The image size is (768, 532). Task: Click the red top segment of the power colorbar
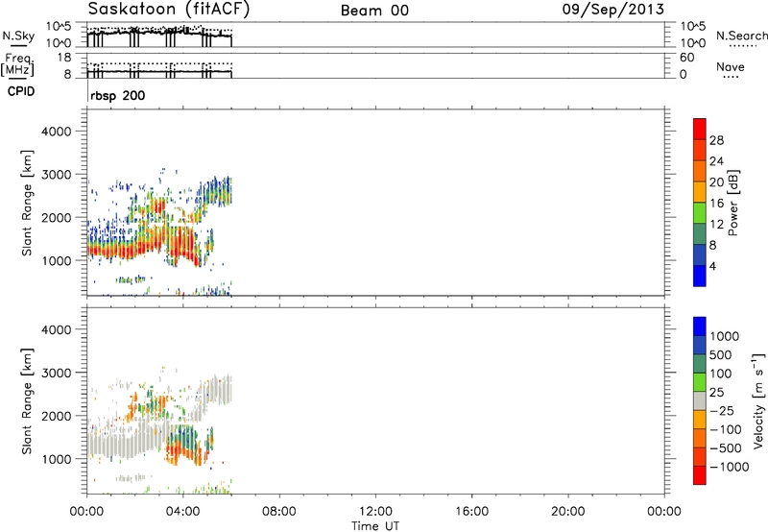(700, 129)
